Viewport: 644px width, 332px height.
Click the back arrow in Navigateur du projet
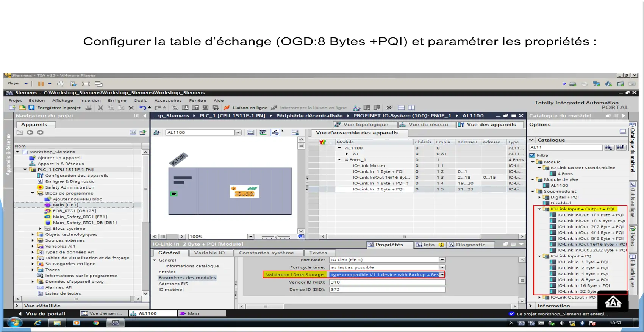coord(30,132)
